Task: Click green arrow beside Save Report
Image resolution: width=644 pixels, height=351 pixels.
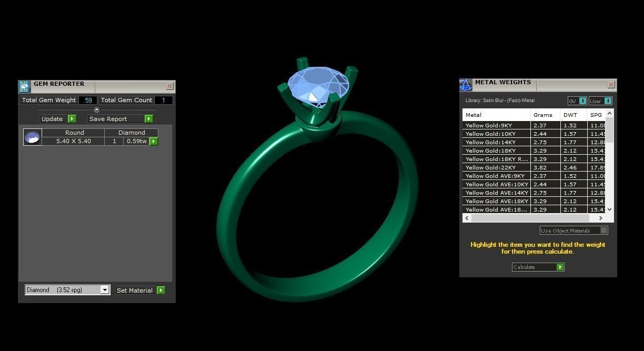Action: (149, 119)
